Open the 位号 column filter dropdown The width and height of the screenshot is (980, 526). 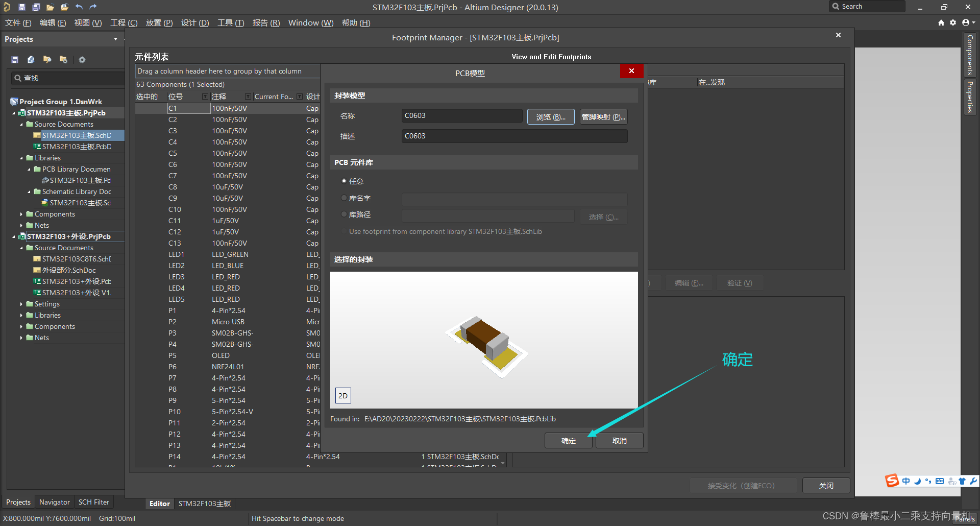[x=205, y=97]
